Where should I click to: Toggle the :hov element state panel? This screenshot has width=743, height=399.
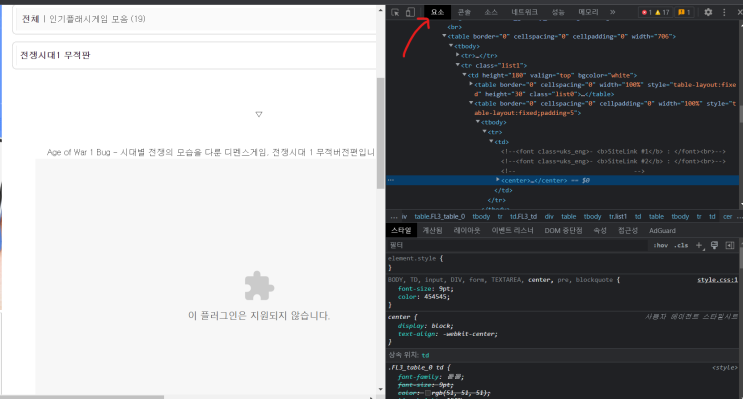[x=660, y=245]
